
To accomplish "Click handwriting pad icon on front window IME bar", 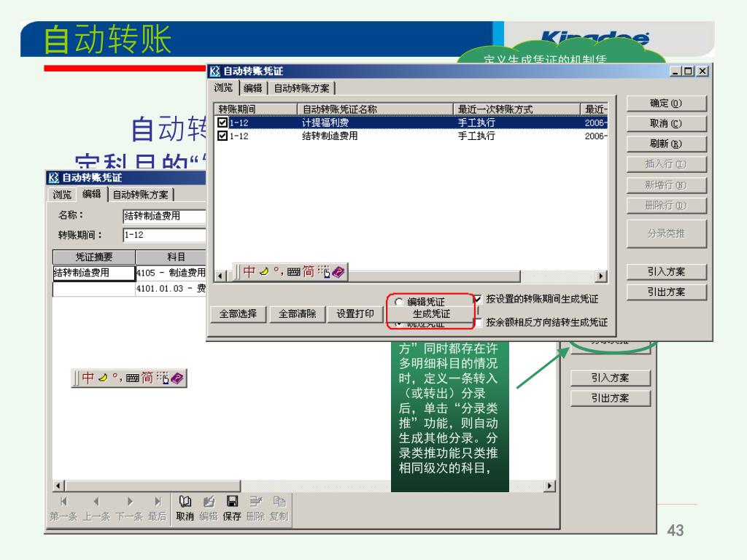I will [324, 272].
